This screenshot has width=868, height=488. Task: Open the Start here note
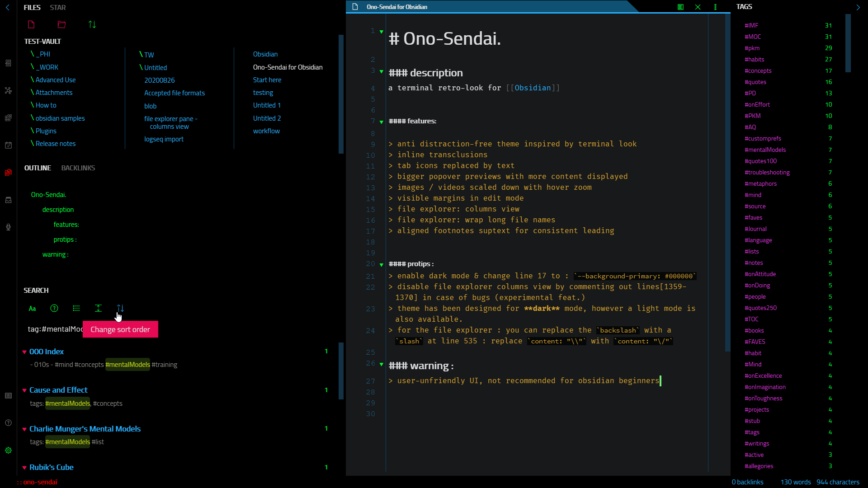coord(267,80)
